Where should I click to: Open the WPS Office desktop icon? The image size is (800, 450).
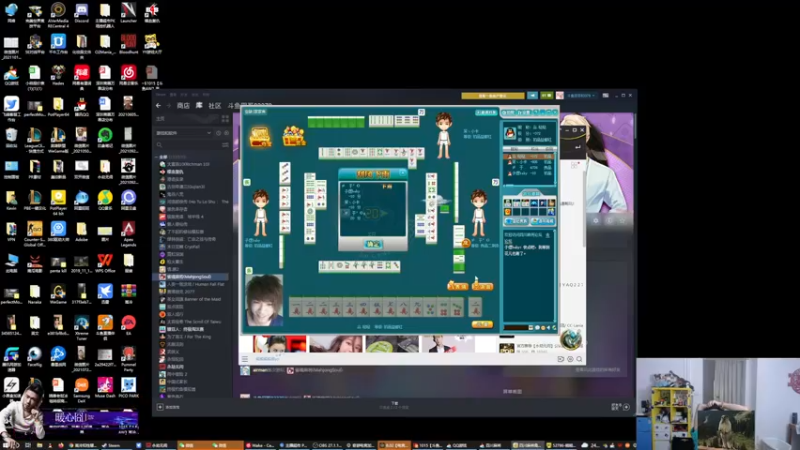(x=105, y=262)
